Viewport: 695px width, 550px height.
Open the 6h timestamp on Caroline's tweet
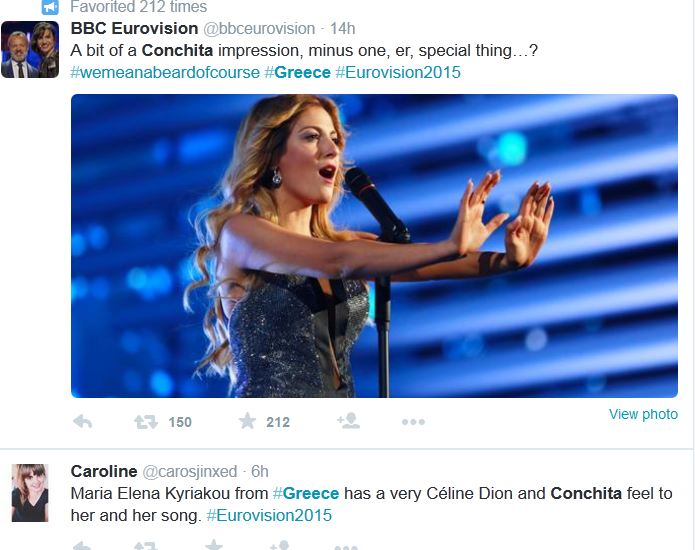pyautogui.click(x=259, y=471)
